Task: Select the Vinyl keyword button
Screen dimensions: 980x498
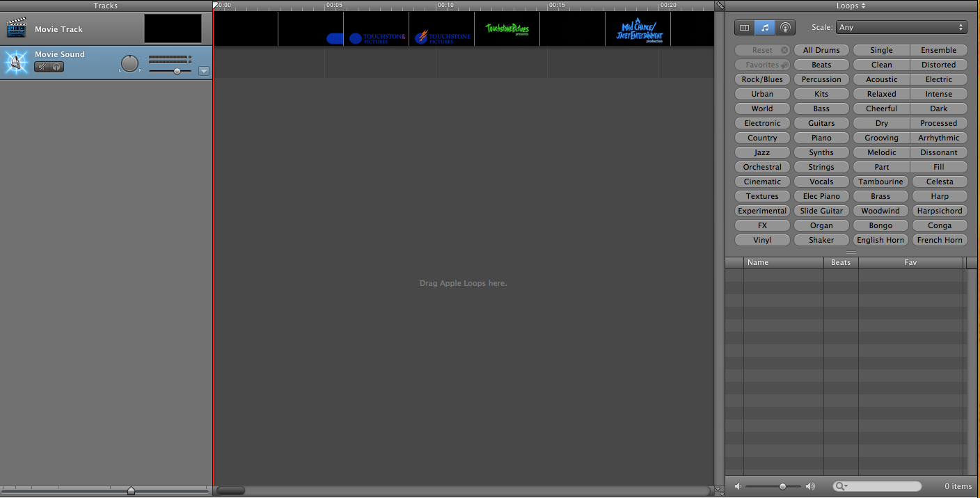Action: (762, 240)
